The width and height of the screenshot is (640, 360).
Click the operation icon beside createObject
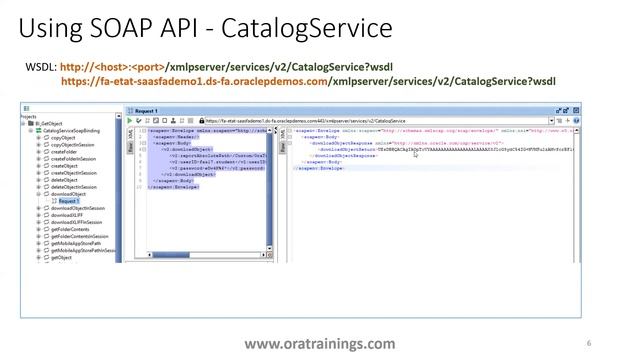coord(46,166)
